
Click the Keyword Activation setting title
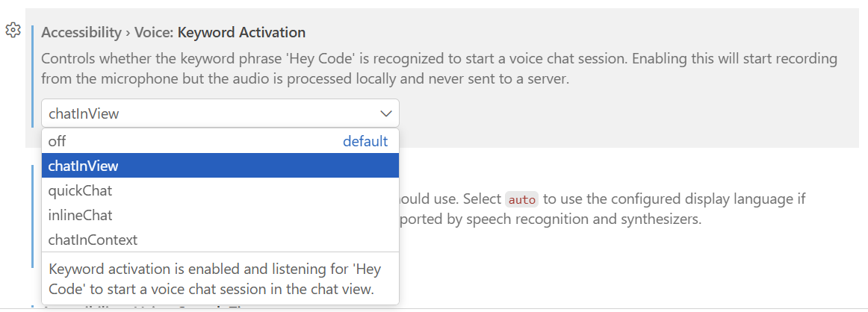click(241, 32)
